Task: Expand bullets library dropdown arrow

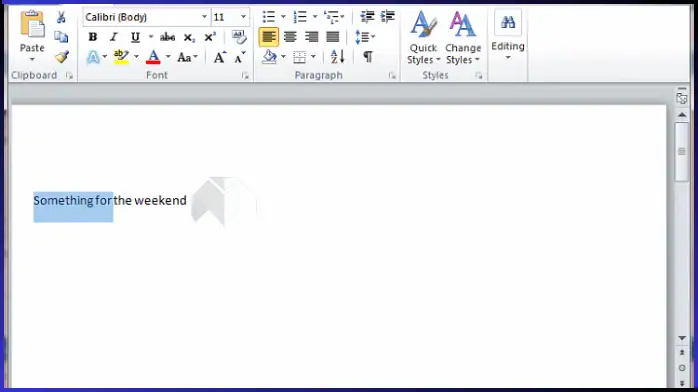Action: [284, 17]
